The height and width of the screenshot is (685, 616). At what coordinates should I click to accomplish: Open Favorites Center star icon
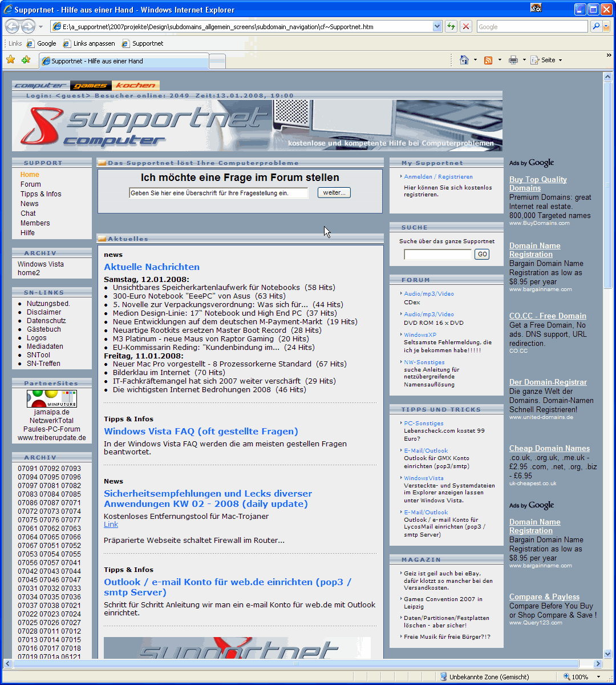10,60
